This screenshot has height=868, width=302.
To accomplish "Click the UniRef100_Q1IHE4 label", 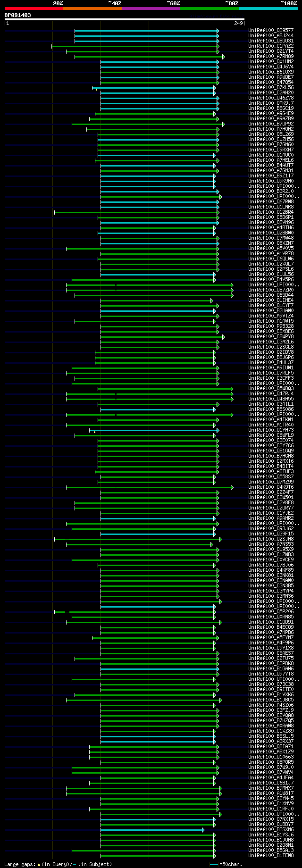I will (271, 300).
